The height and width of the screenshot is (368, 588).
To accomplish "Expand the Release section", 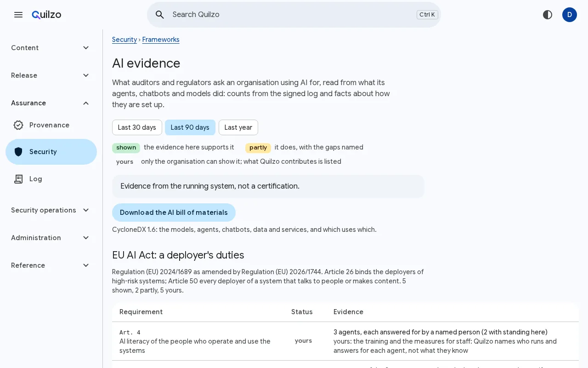I will coord(51,75).
